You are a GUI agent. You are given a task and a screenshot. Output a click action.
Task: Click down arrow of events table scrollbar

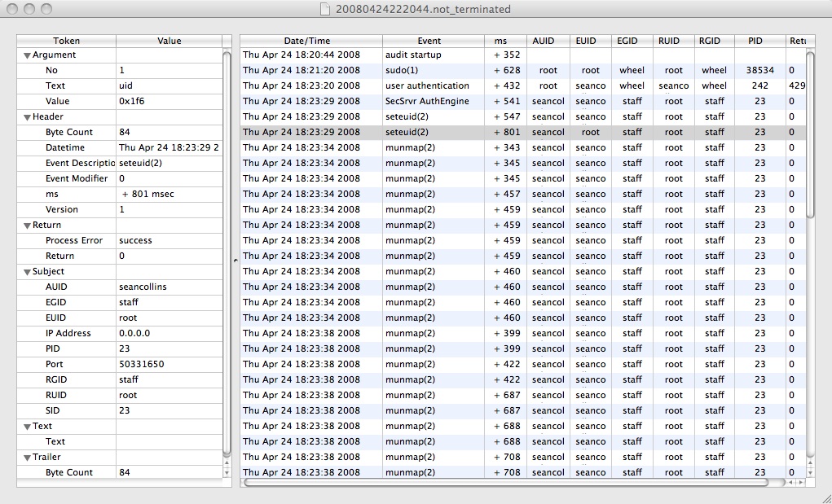click(810, 473)
